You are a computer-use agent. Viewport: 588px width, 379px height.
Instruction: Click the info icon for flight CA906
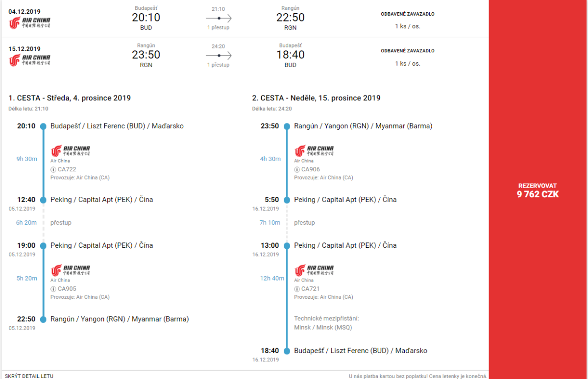[x=296, y=169]
